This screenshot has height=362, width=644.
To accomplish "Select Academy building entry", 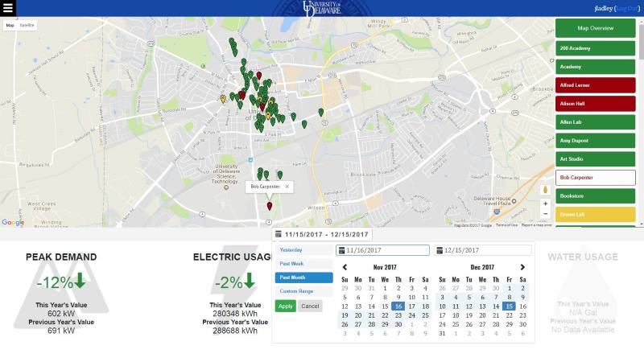I will tap(595, 67).
